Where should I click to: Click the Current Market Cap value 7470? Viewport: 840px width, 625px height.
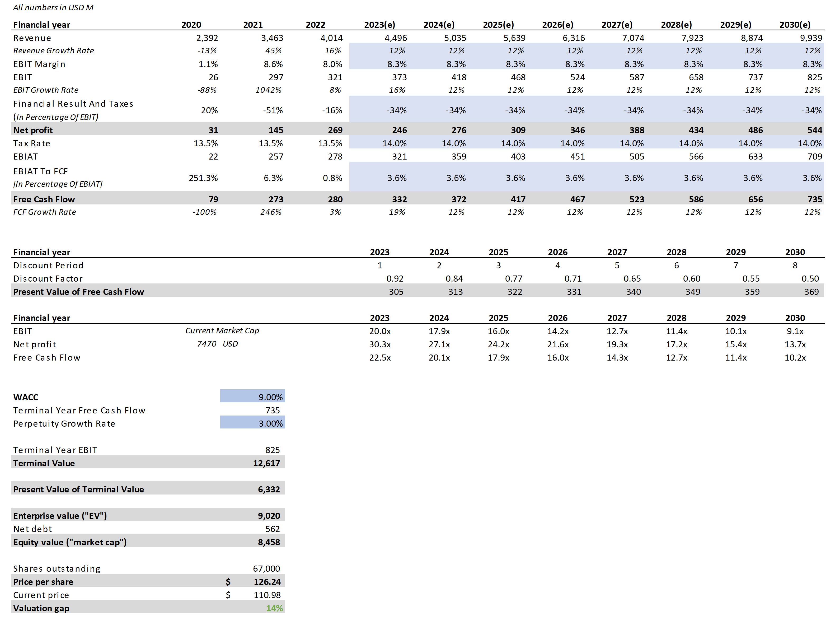coord(207,344)
